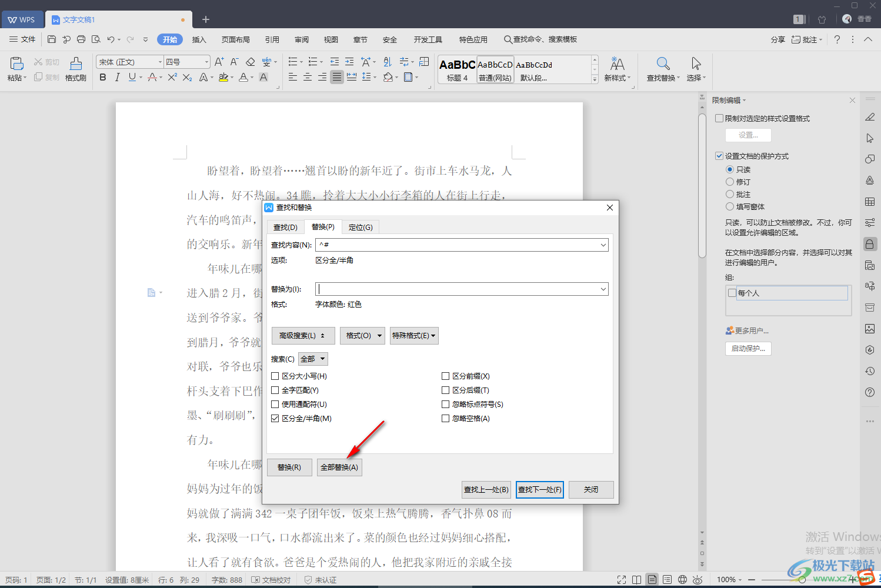
Task: Click the Paste clipboard icon
Action: point(16,64)
